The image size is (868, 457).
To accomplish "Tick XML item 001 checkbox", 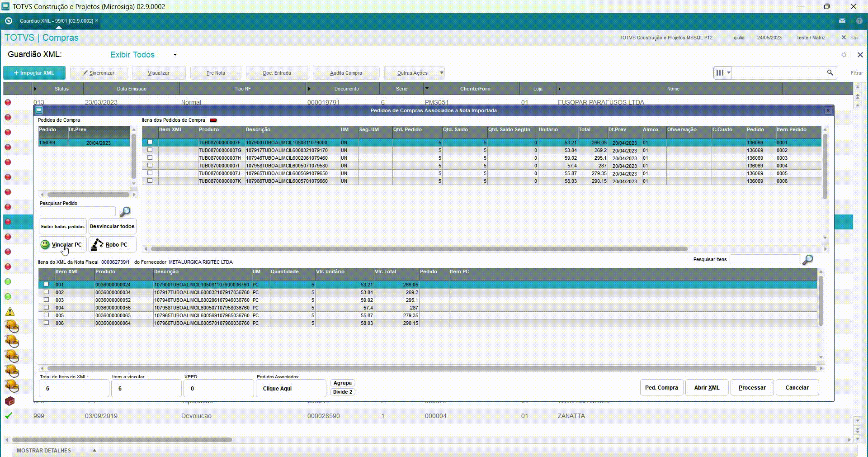I will [46, 284].
